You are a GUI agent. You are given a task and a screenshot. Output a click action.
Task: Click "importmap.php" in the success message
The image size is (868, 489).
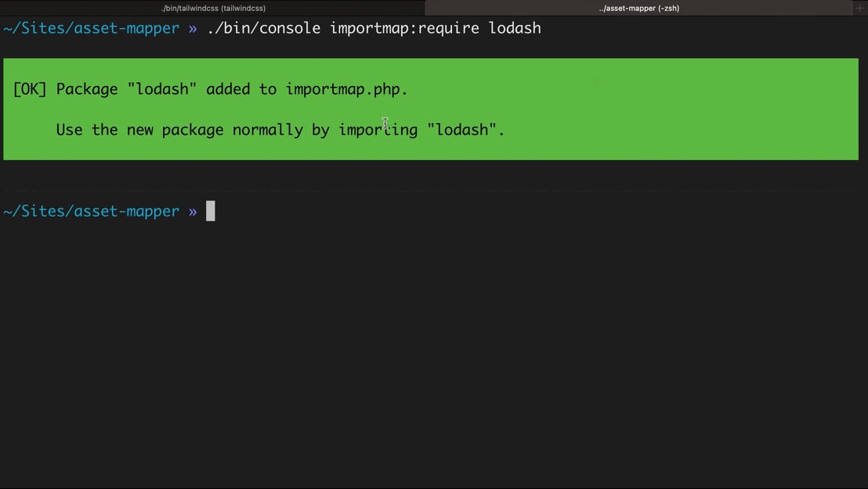(343, 89)
